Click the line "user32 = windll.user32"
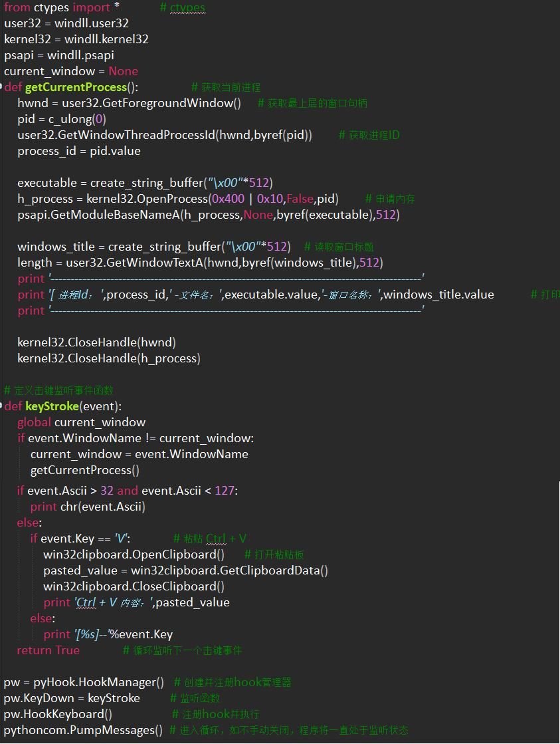Image resolution: width=560 pixels, height=744 pixels. [66, 23]
